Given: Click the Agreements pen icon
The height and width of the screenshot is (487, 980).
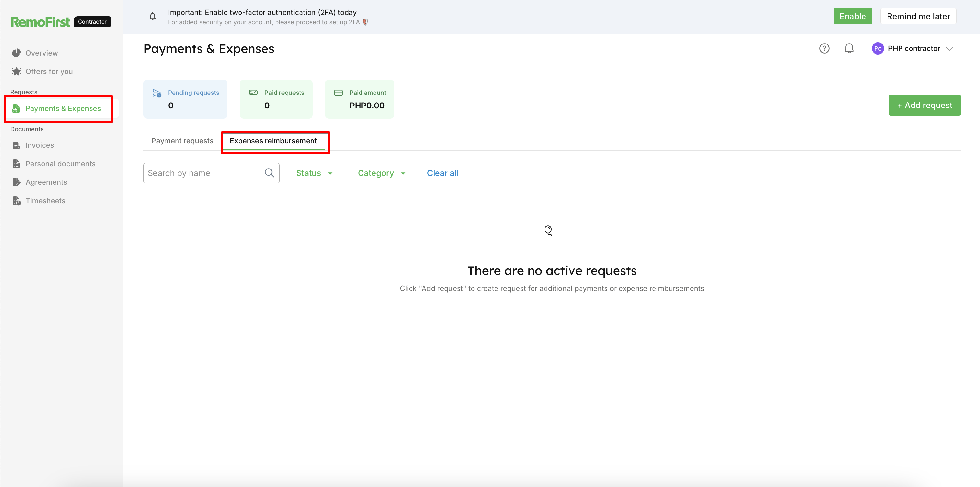Looking at the screenshot, I should click(16, 182).
